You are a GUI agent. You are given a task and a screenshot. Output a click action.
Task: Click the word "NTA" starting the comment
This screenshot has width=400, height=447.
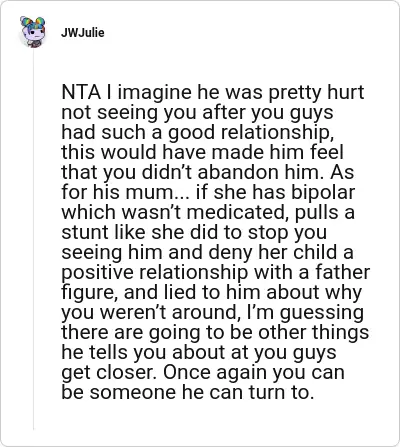pyautogui.click(x=81, y=92)
